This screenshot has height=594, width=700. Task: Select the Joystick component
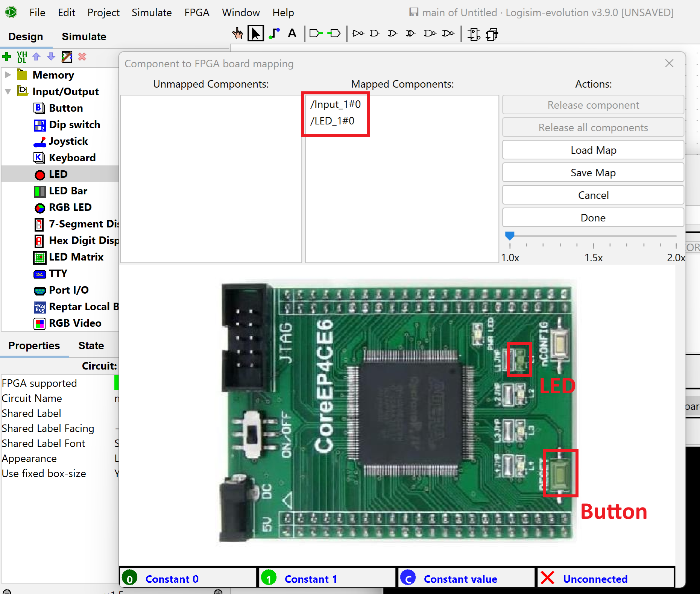61,141
